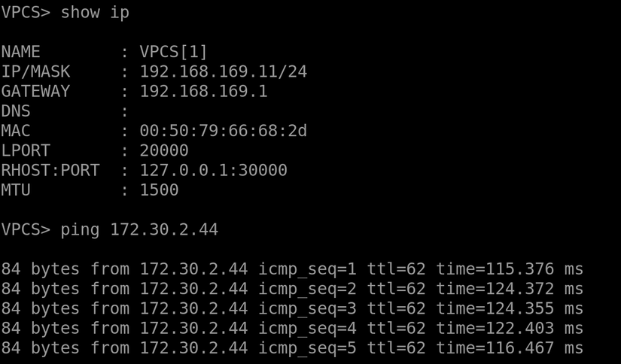Click the VPCS[1] name value
The height and width of the screenshot is (364, 621).
(174, 52)
